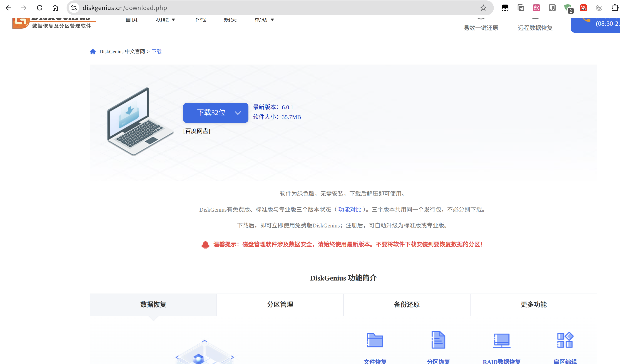Open the 远程数据恢复 link
The image size is (620, 364).
tap(535, 28)
